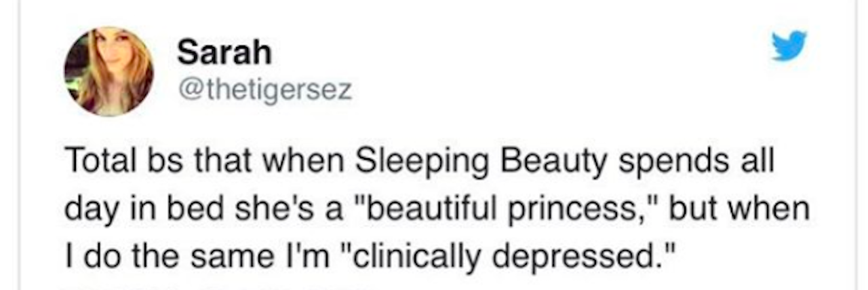
Task: Click the blue Twitter bird icon
Action: coord(790,46)
